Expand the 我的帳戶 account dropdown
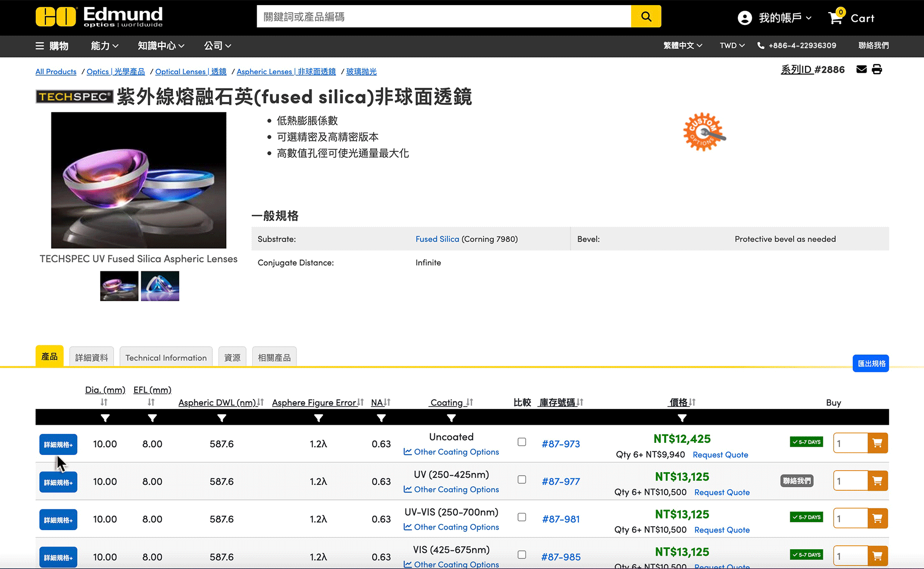924x569 pixels. click(x=775, y=18)
